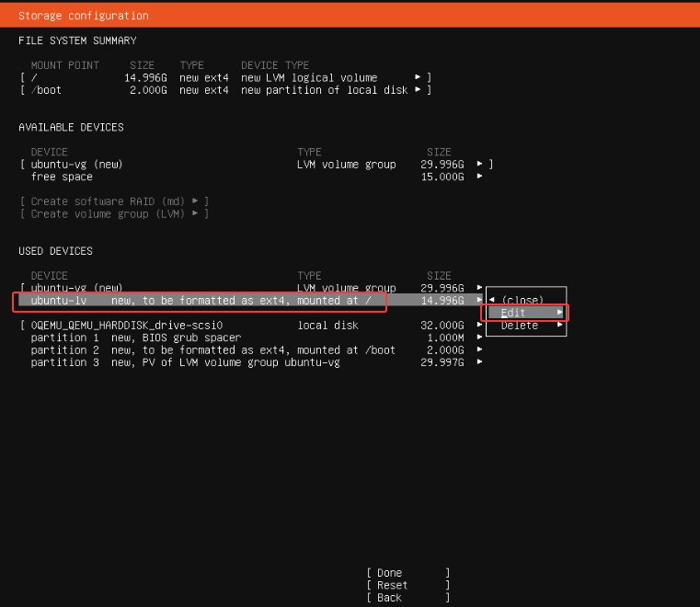700x607 pixels.
Task: Select partition 3 PV of ubuntu-vg
Action: click(x=185, y=362)
